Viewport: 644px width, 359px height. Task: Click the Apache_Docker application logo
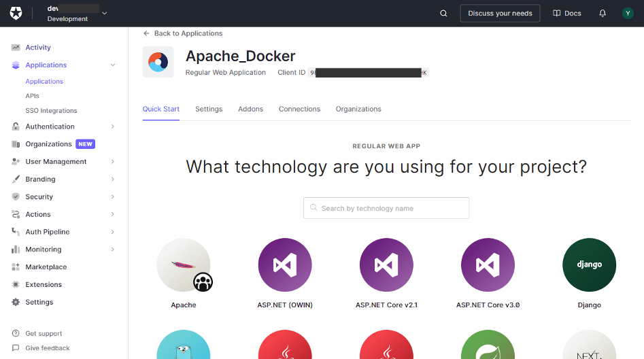tap(158, 62)
